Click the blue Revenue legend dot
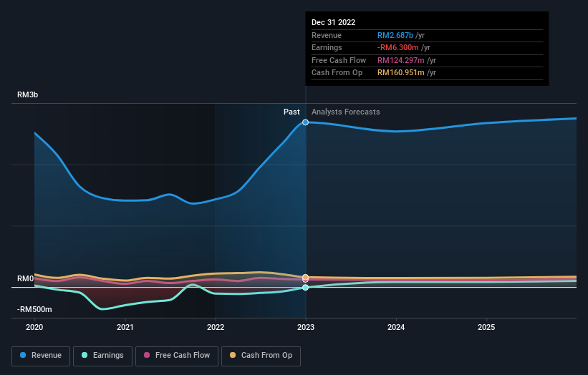This screenshot has width=588, height=375. pyautogui.click(x=23, y=355)
